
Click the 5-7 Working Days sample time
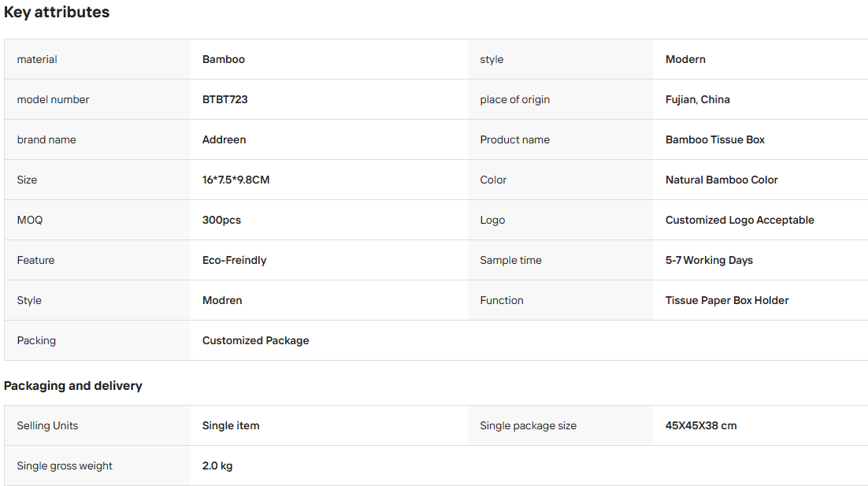click(709, 260)
